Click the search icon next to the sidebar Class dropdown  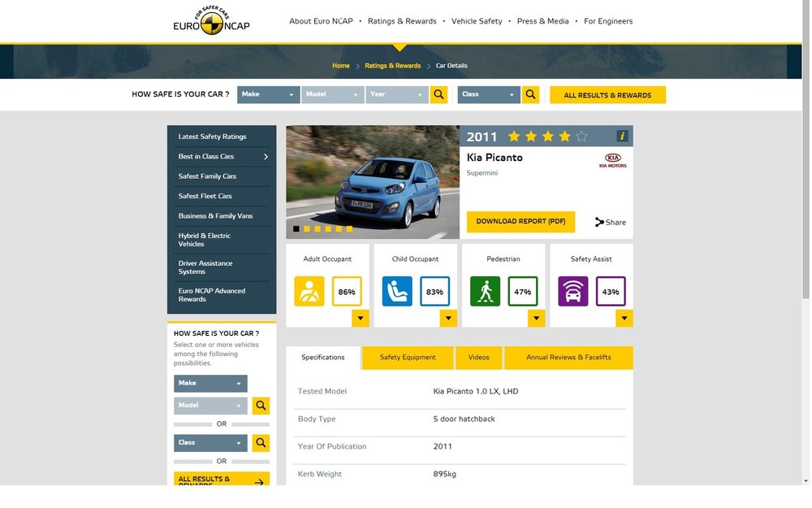(261, 443)
